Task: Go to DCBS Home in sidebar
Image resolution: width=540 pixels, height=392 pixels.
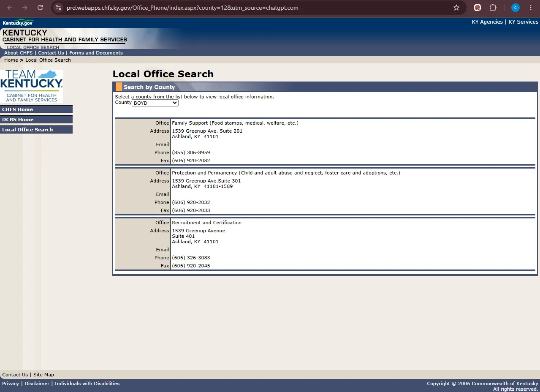Action: tap(36, 120)
